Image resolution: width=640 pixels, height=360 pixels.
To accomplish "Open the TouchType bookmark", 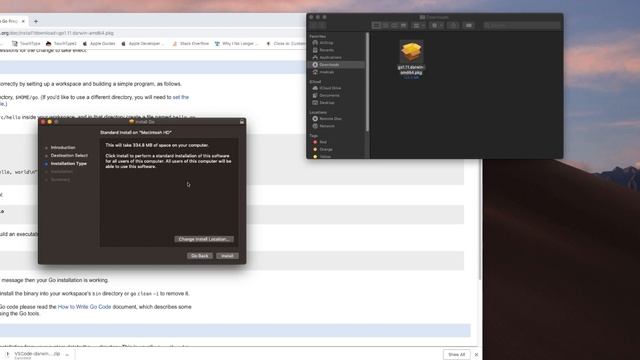I will point(27,43).
